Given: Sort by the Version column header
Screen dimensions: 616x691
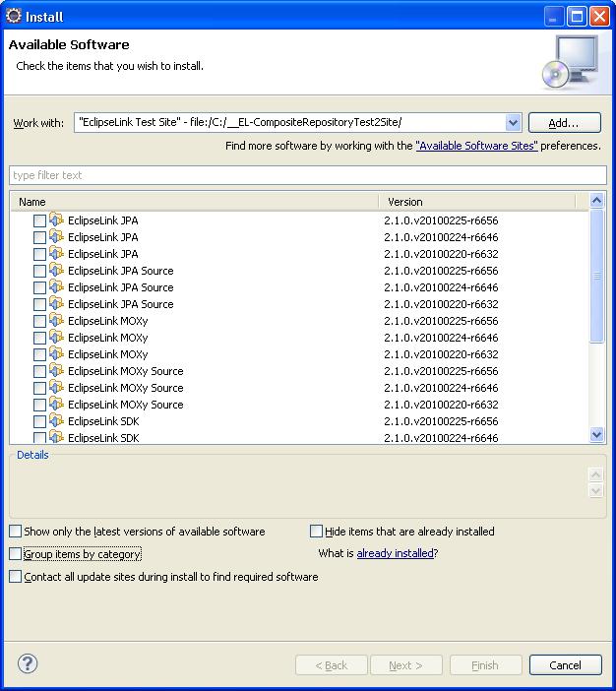Looking at the screenshot, I should click(477, 202).
